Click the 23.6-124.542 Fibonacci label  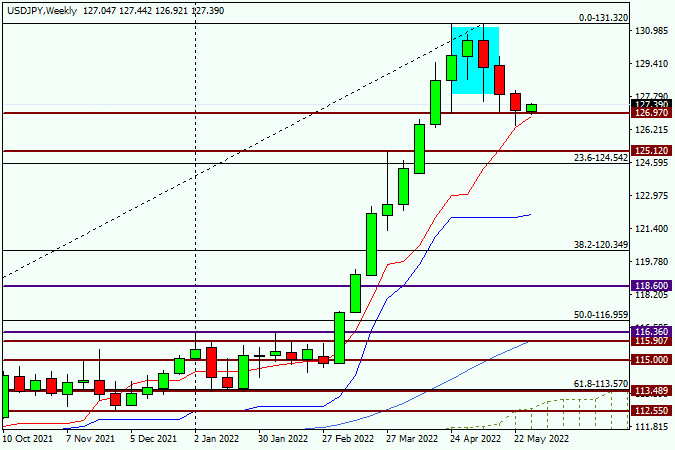(601, 158)
